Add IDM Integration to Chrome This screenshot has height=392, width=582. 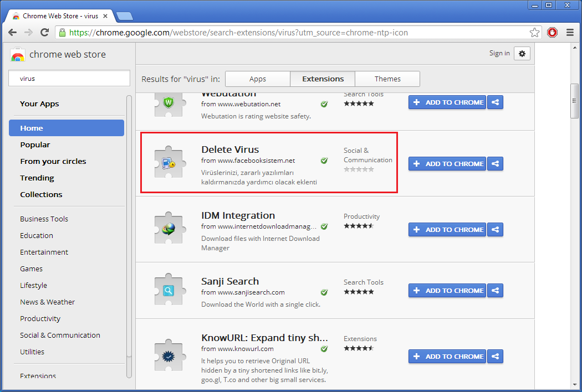(447, 230)
